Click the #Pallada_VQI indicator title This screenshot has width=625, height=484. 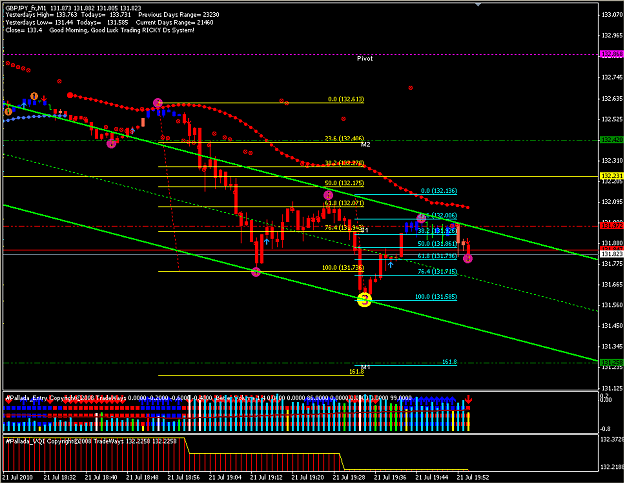pyautogui.click(x=25, y=442)
